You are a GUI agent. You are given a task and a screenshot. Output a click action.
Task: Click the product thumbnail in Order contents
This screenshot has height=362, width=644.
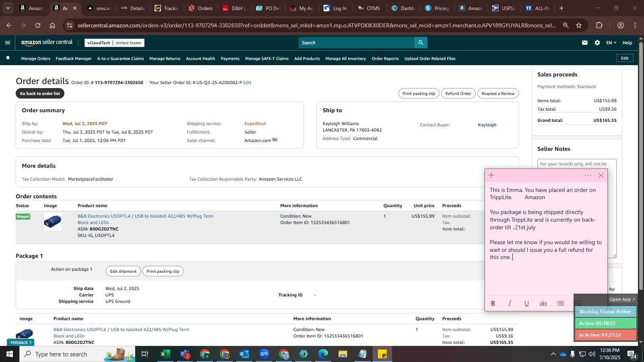(53, 222)
